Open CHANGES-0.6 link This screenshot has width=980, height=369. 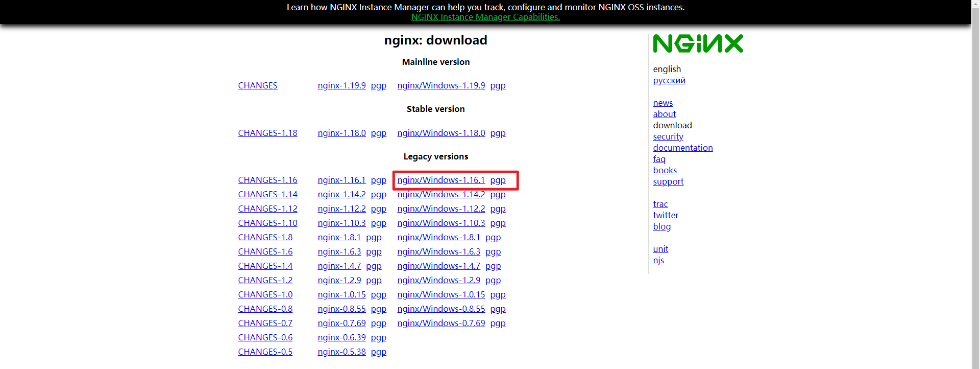coord(265,337)
